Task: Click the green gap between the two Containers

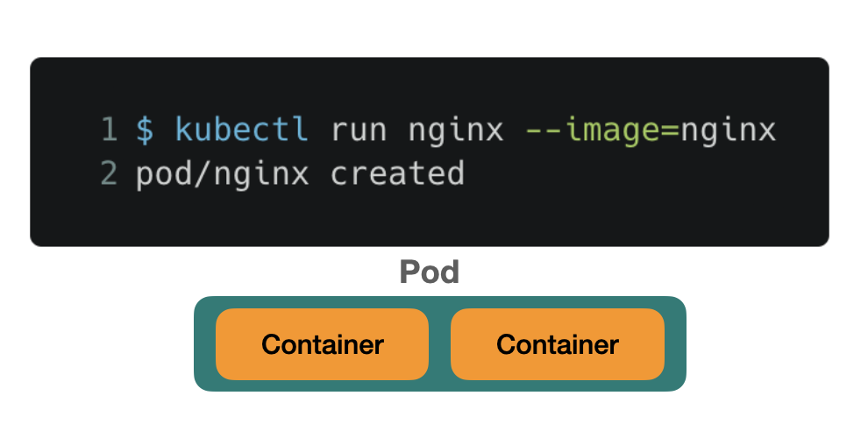Action: (x=439, y=344)
